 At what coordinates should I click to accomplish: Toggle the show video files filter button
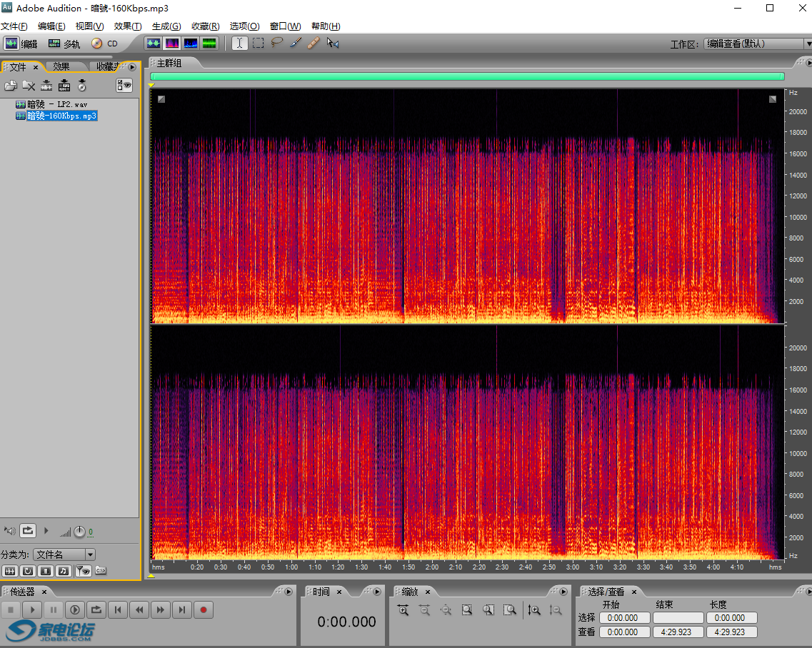46,570
